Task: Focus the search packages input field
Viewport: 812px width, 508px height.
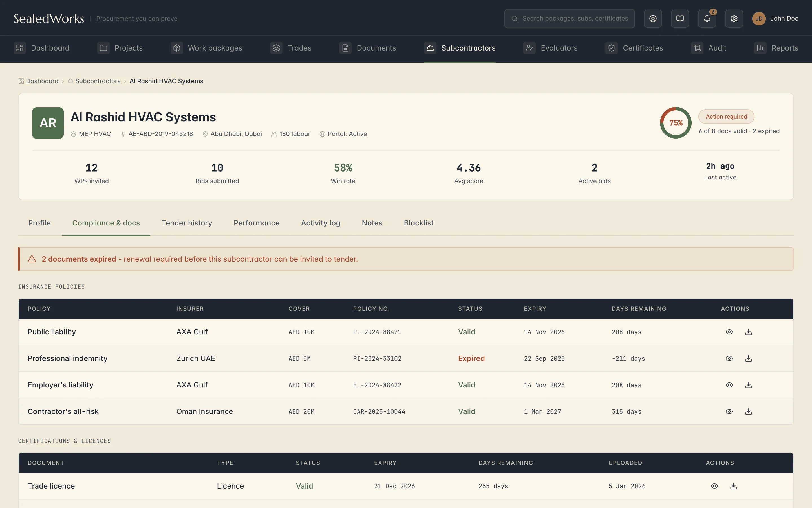Action: (570, 18)
